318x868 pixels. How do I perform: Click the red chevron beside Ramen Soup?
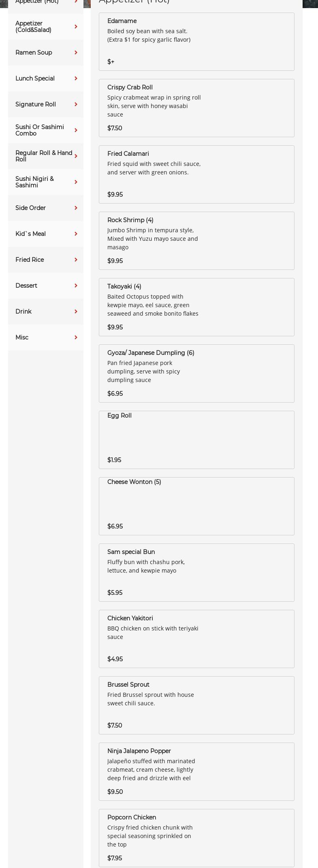tap(76, 53)
